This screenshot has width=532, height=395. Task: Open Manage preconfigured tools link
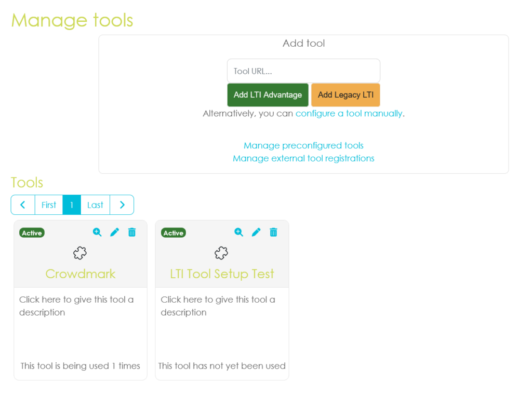[303, 145]
